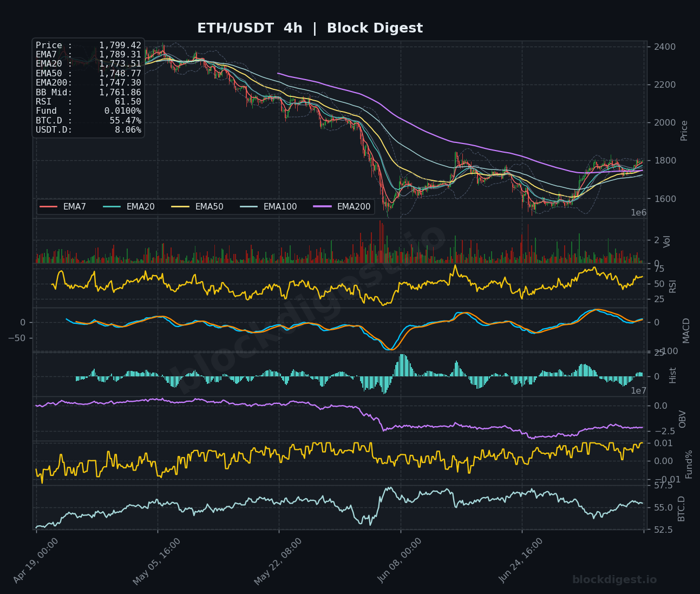Click the EMA200 legend label
Screen dimensions: 700x594
[x=354, y=207]
